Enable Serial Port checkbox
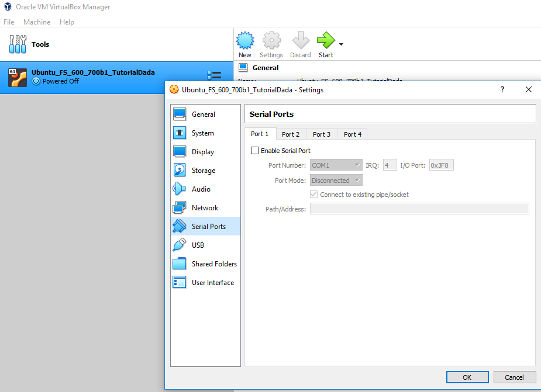 (254, 151)
